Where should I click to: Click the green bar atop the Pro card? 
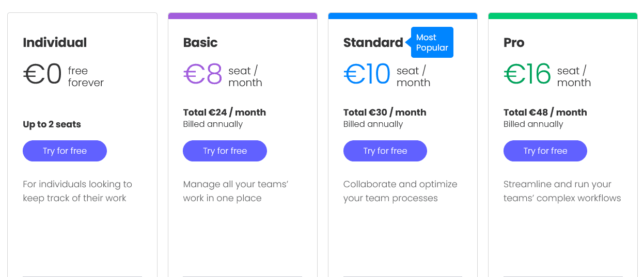[x=563, y=16]
